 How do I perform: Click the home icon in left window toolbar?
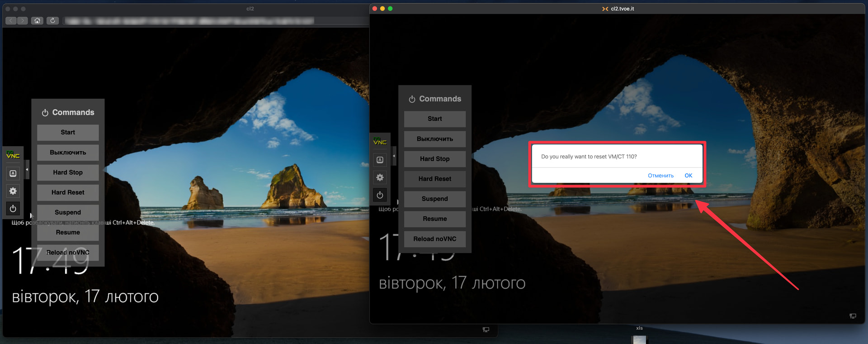(37, 20)
